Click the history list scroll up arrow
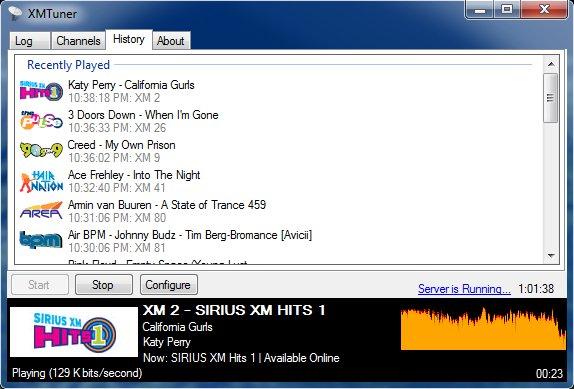This screenshot has width=574, height=389. (x=551, y=64)
